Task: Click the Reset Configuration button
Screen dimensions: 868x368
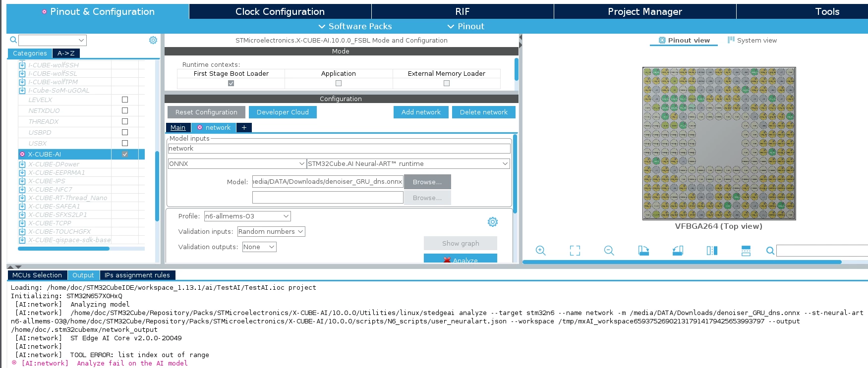Action: coord(206,112)
